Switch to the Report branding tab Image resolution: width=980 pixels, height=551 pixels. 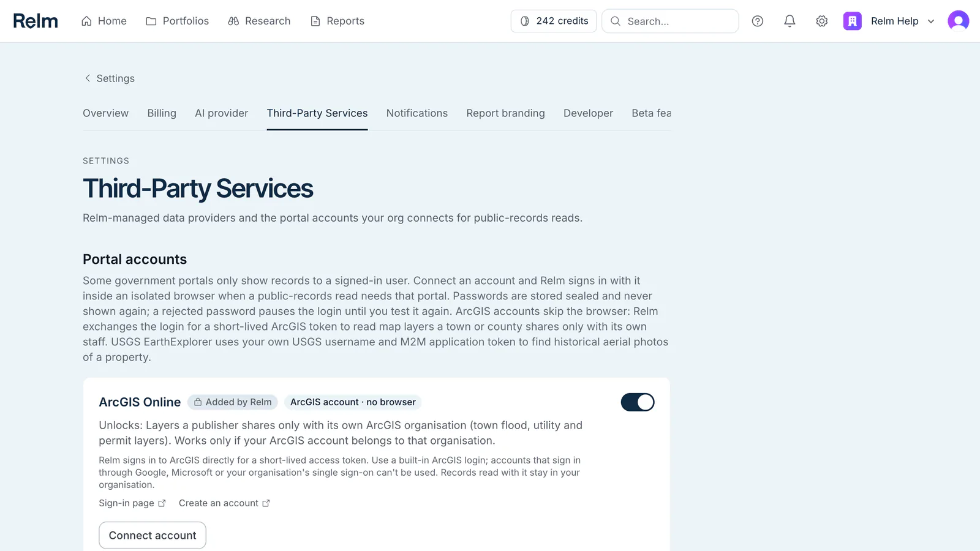pos(506,113)
